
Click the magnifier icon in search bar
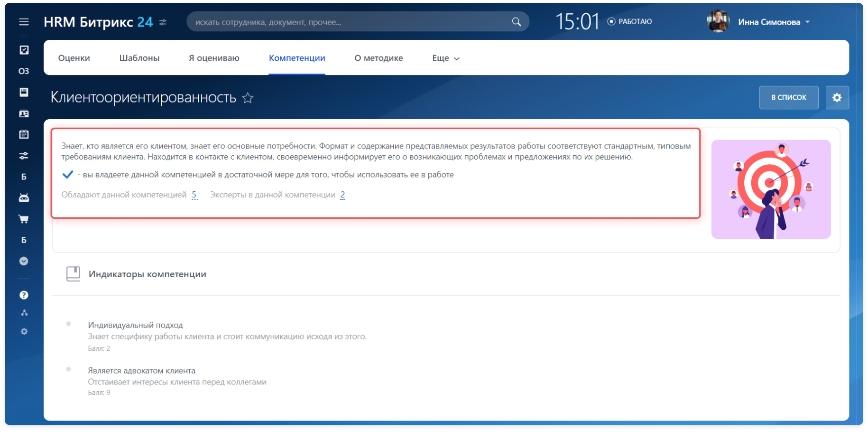516,22
